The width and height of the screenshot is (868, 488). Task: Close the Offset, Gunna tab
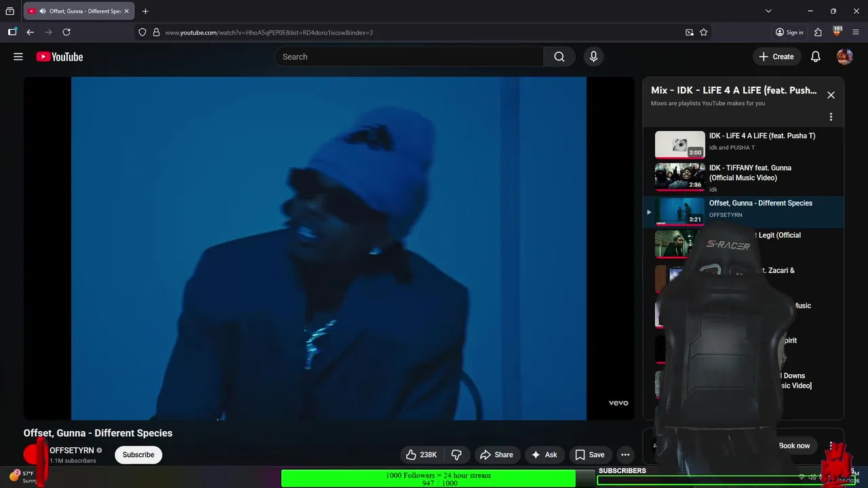coord(126,11)
